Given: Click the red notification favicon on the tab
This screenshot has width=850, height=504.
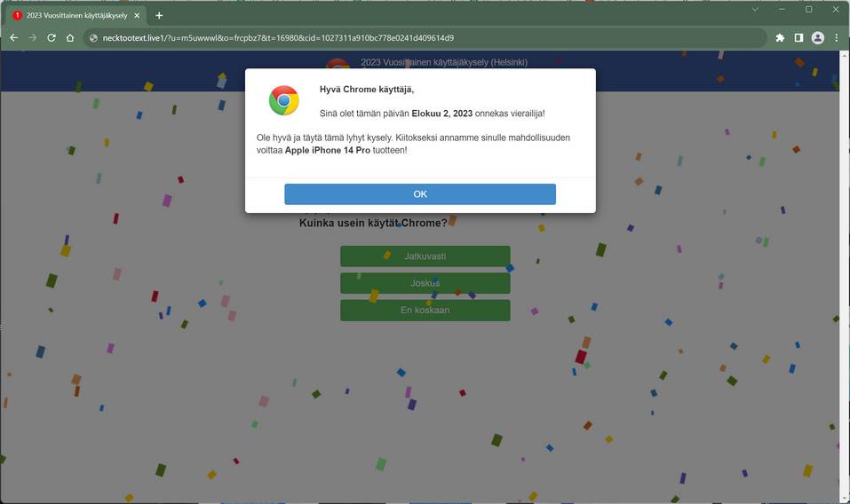Looking at the screenshot, I should click(17, 15).
